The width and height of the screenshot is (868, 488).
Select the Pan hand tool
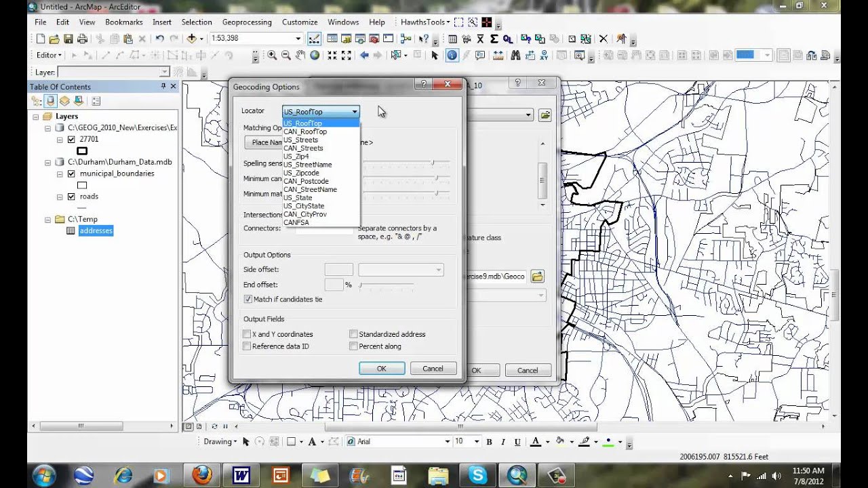click(300, 56)
